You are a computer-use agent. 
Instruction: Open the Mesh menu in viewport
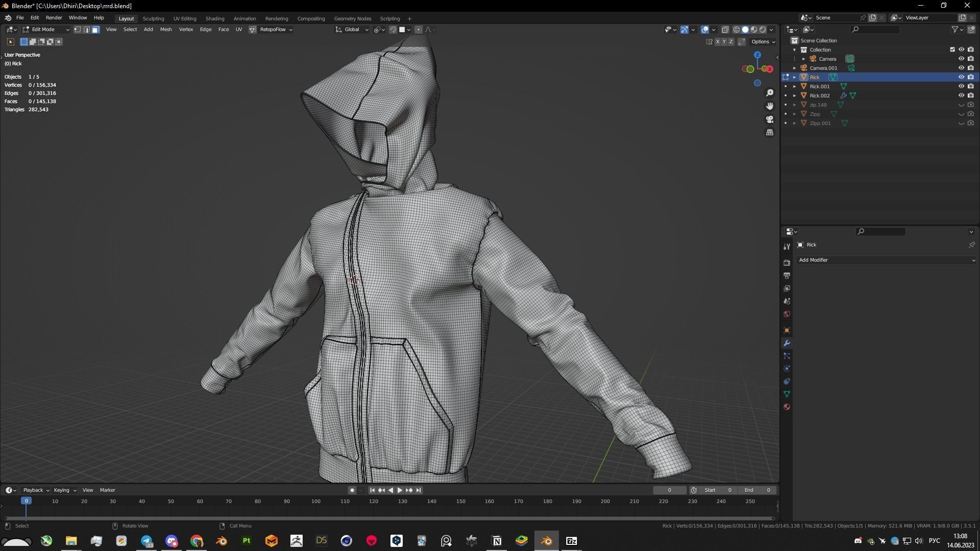pyautogui.click(x=166, y=30)
